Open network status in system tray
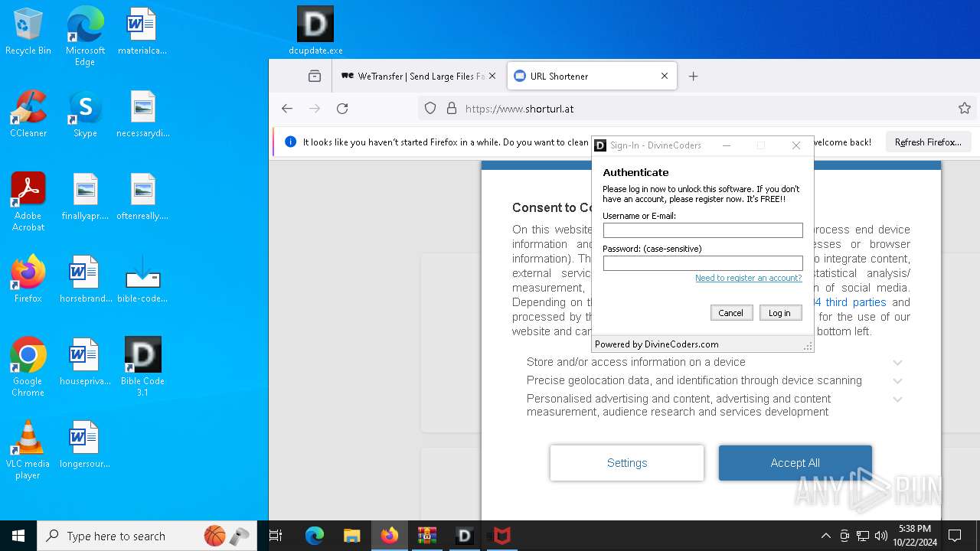The image size is (980, 551). [863, 536]
